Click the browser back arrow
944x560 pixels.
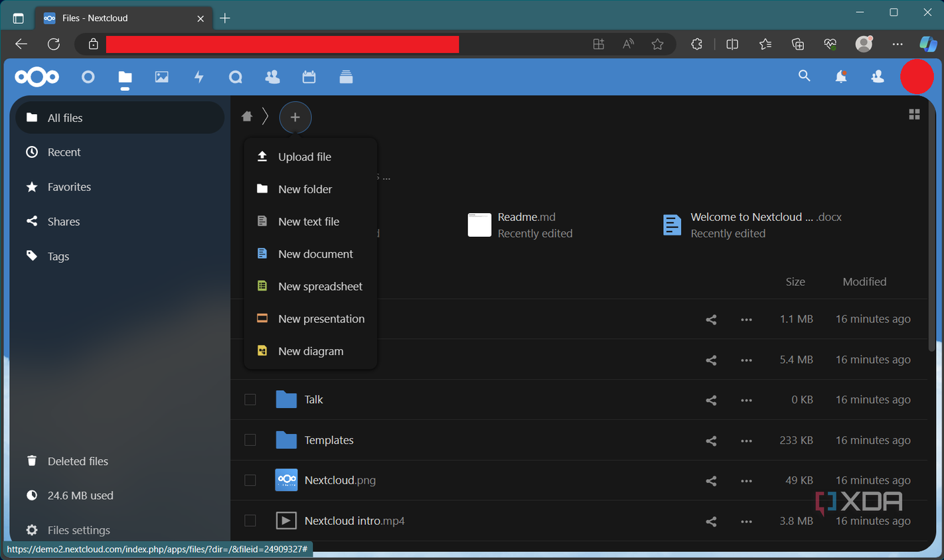(21, 44)
